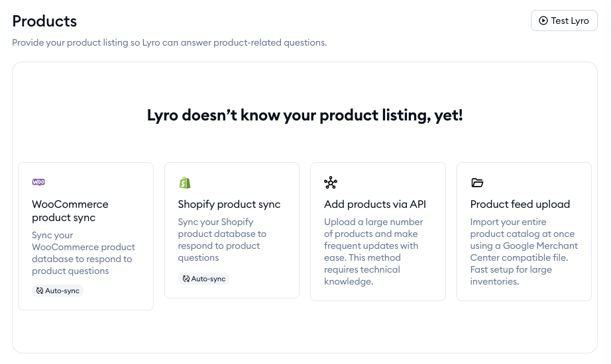The height and width of the screenshot is (364, 611).
Task: Click the Auto-sync label on WooCommerce card
Action: [62, 291]
